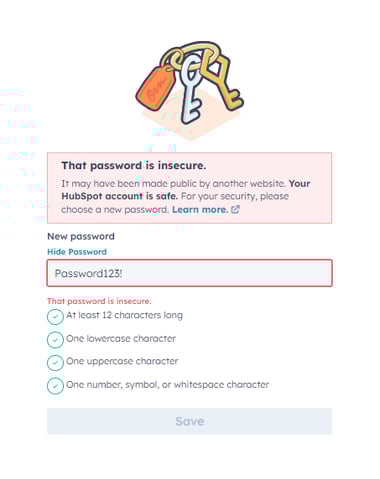
Task: Click the silver key in the illustration
Action: (x=190, y=90)
